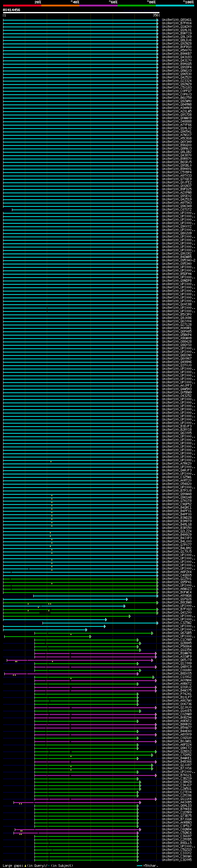Select the UniRef100_B6U759 label

tap(177, 98)
